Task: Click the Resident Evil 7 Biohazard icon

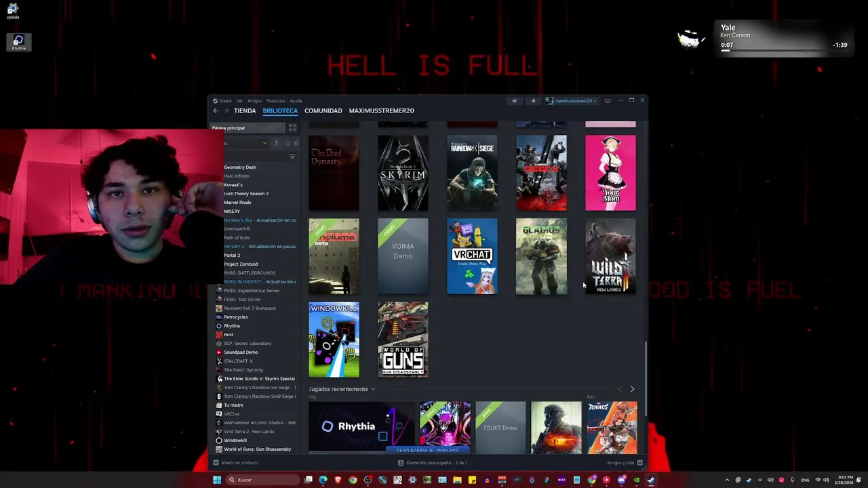Action: [x=219, y=308]
